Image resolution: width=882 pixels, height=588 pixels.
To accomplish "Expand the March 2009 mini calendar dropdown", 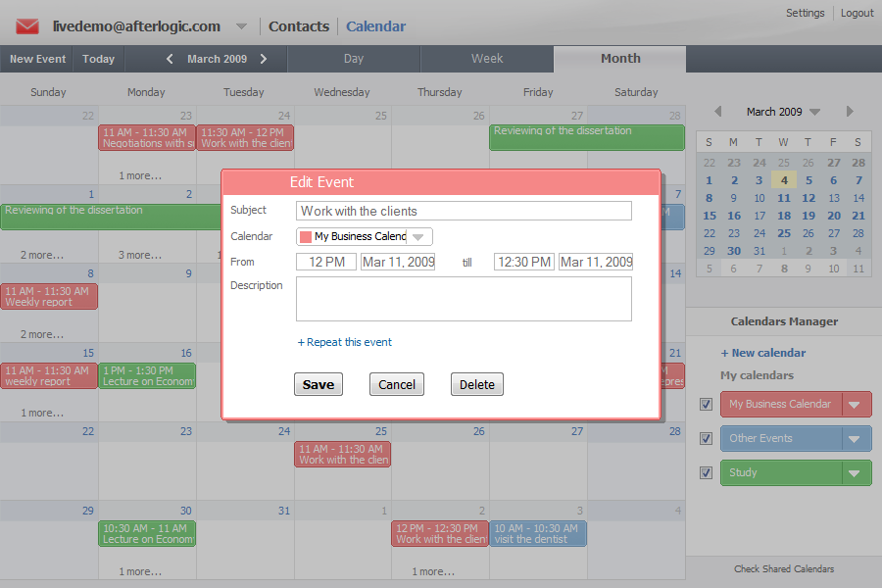I will 814,112.
